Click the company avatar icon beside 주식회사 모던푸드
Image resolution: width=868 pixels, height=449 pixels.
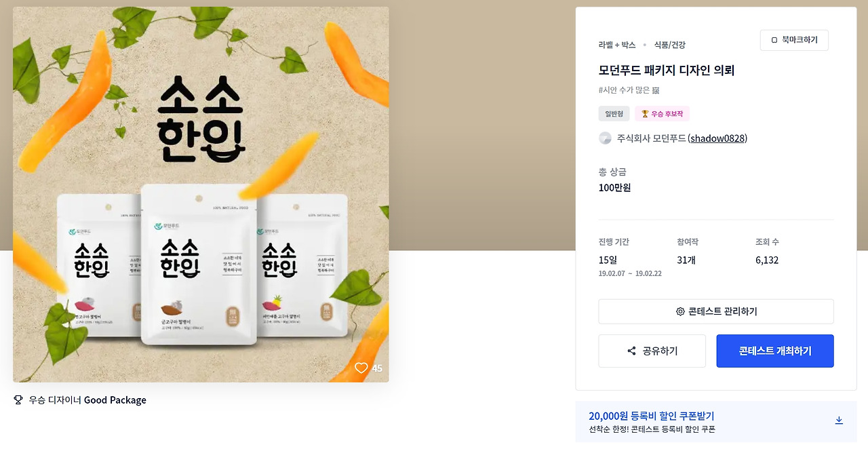(x=605, y=138)
